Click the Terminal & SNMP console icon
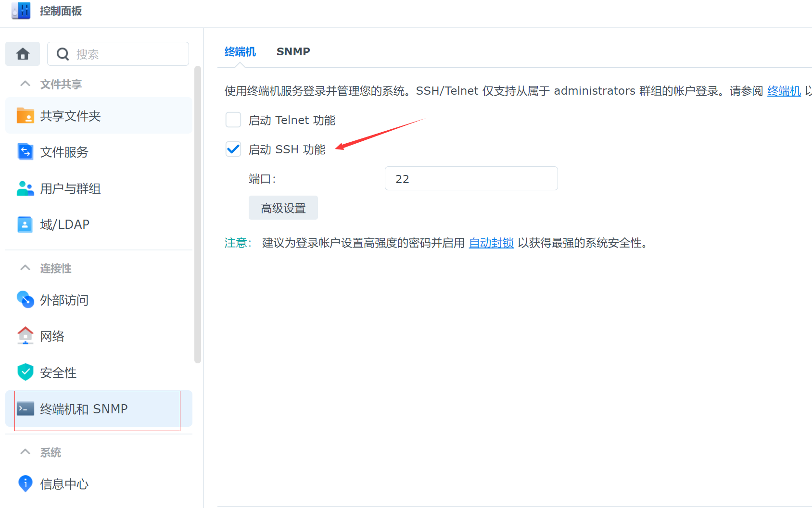Image resolution: width=812 pixels, height=508 pixels. point(25,409)
